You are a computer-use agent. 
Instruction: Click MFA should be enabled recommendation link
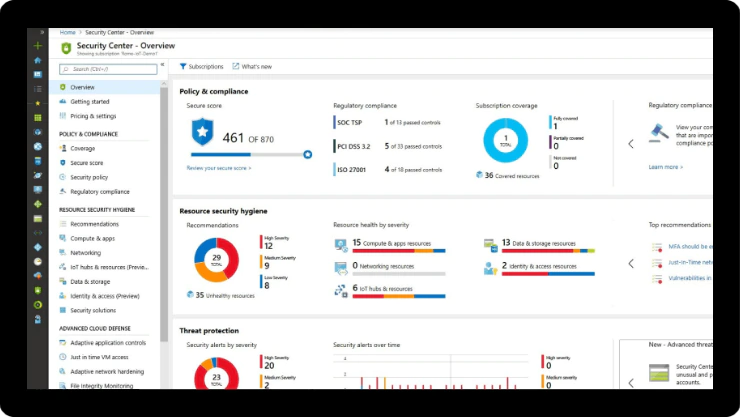point(690,246)
